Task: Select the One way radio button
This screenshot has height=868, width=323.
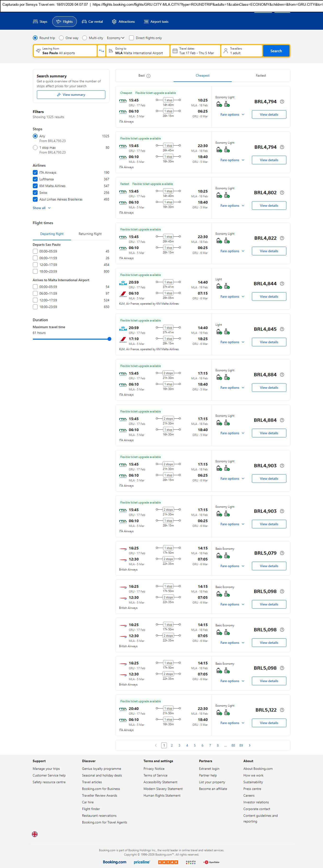Action: [61, 38]
